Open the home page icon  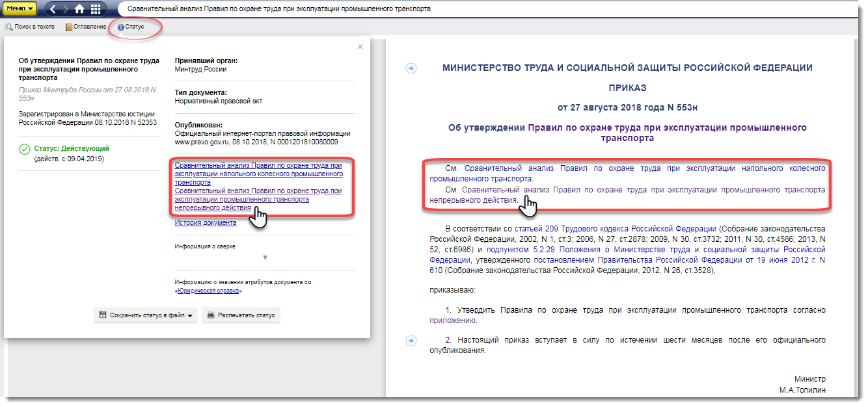[x=79, y=9]
